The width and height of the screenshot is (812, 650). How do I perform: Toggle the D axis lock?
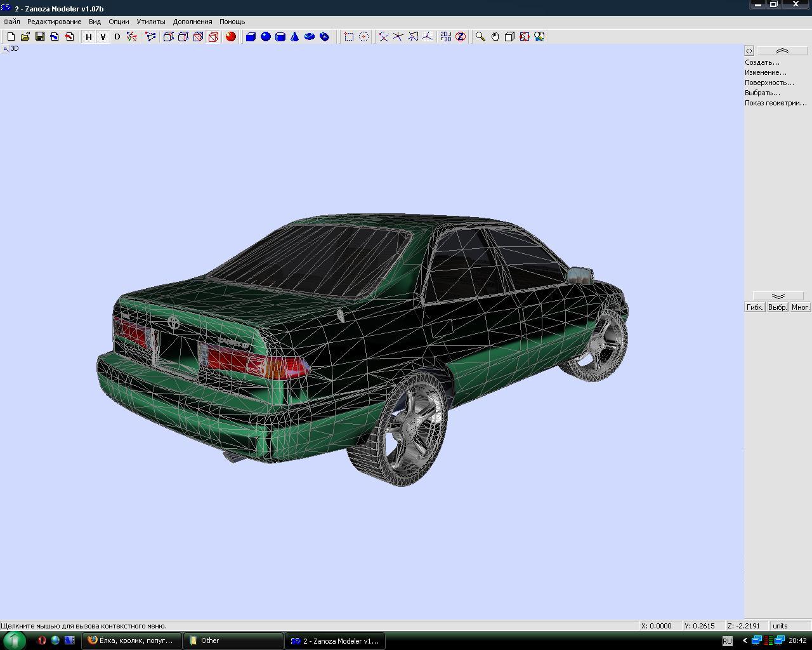click(x=117, y=37)
